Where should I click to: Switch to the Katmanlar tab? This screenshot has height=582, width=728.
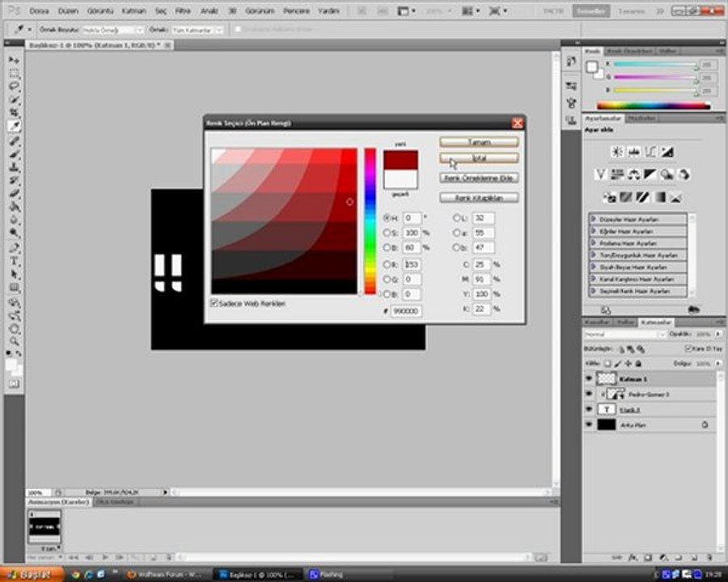[655, 322]
